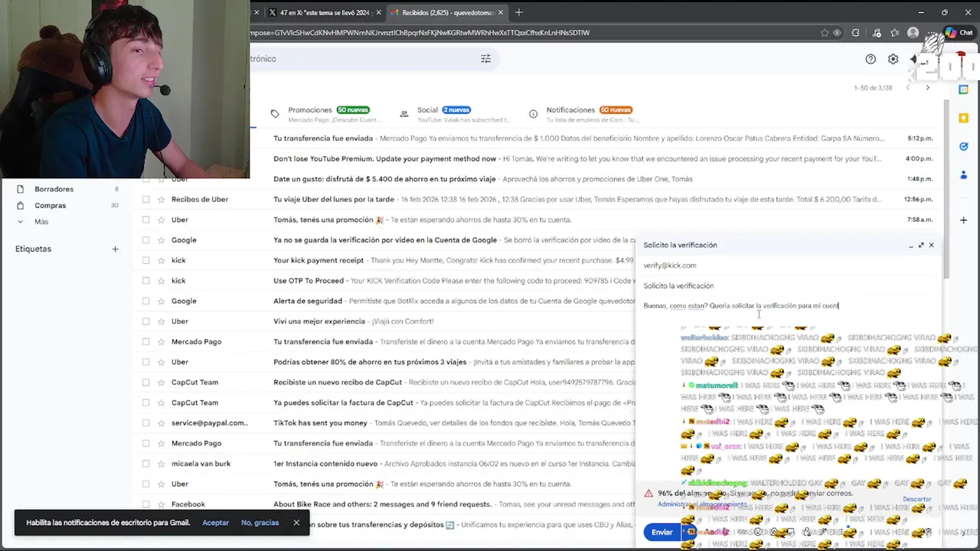
Task: Dismiss desktop notifications banner X
Action: (296, 523)
